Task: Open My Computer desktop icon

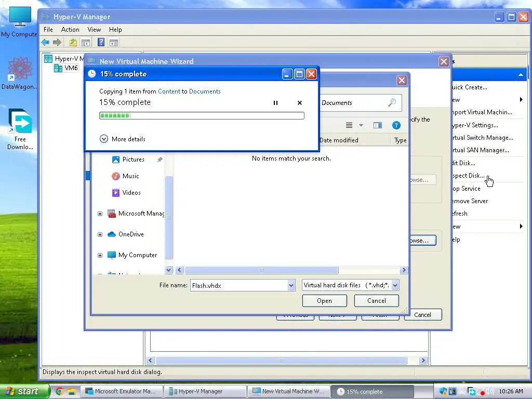Action: 19,21
